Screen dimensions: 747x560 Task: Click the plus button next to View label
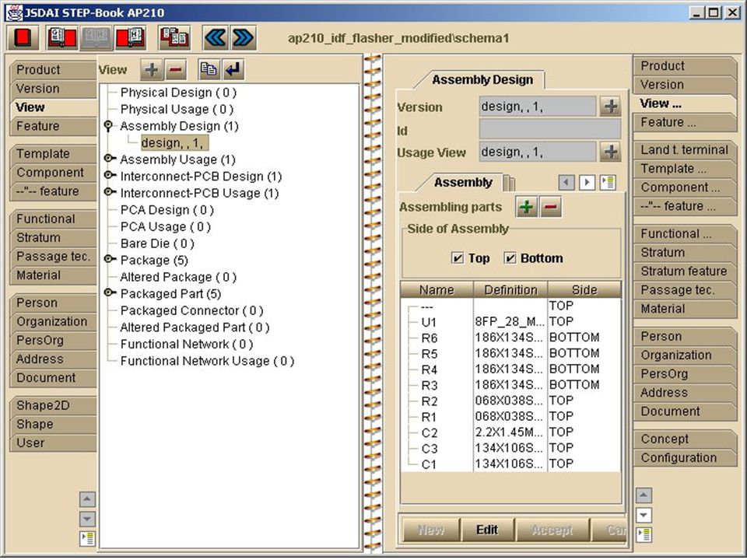[152, 69]
